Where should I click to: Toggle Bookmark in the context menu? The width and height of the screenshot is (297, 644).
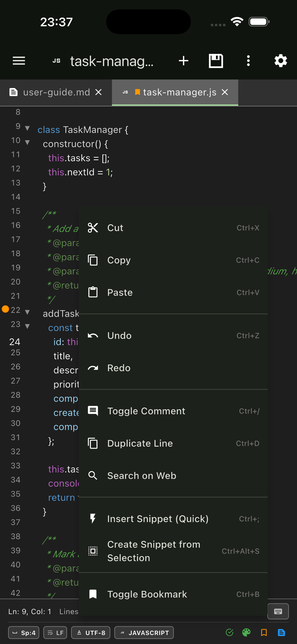(173, 594)
